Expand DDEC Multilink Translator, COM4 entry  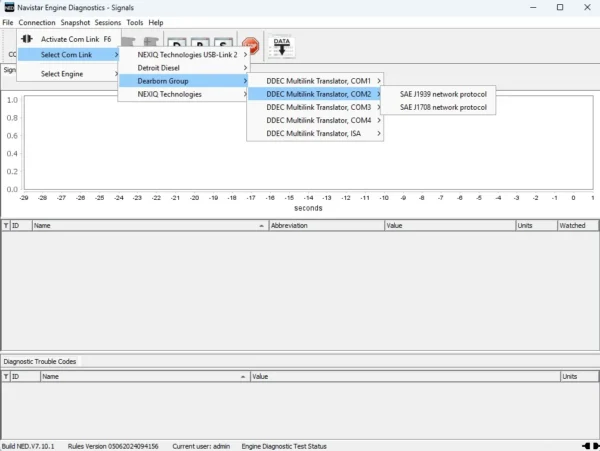tap(315, 120)
